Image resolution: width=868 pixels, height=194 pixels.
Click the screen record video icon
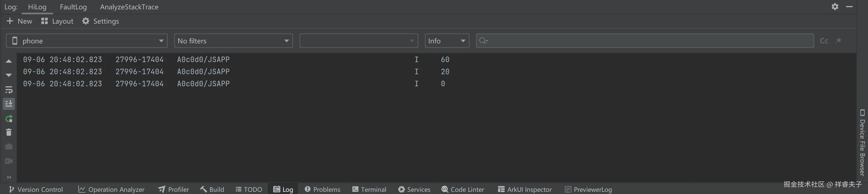coord(9,161)
